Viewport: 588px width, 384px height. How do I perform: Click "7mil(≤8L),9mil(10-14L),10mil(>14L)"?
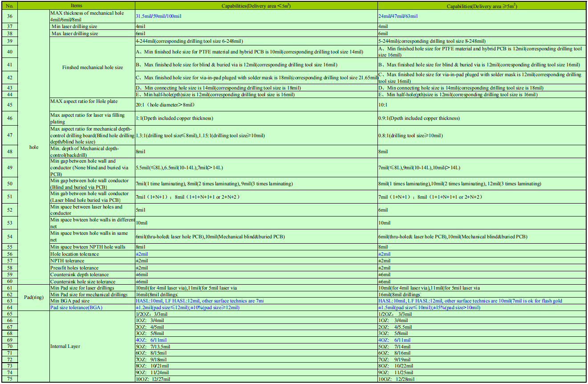482,167
